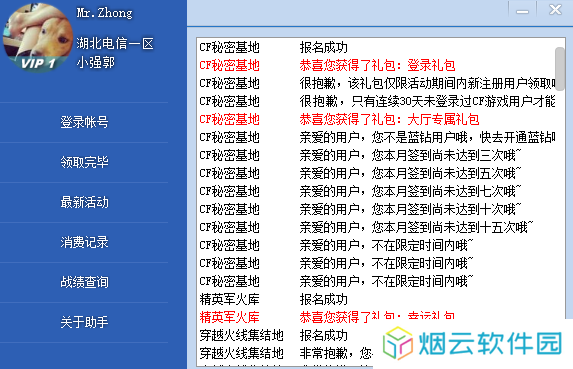The image size is (573, 369).
Task: Open 登录帐号 in the sidebar
Action: 84,122
